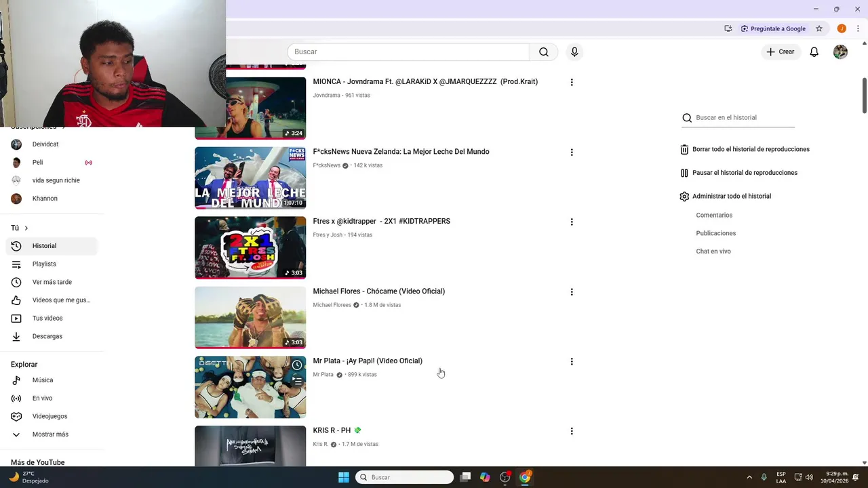Open options for KRIS R - PH video
The image size is (868, 488).
(572, 431)
